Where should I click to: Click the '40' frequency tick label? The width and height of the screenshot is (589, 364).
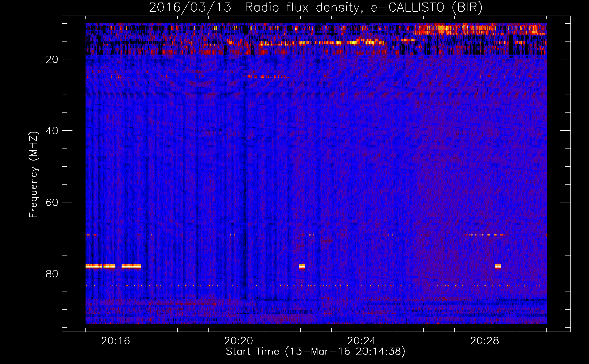52,130
